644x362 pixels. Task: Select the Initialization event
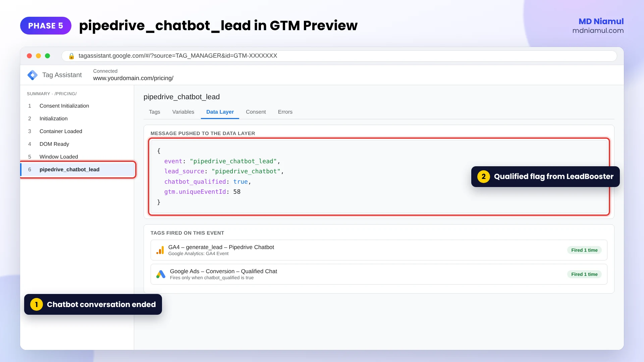77,119
